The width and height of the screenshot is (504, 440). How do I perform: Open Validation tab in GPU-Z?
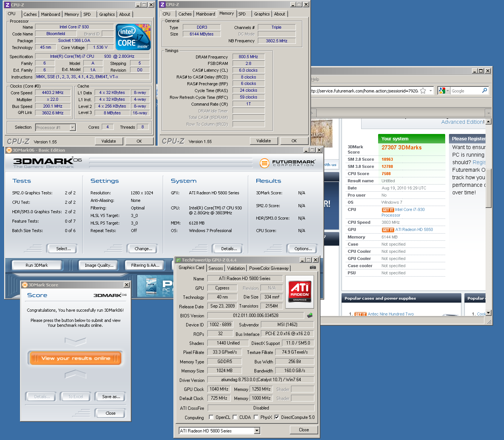pos(236,268)
